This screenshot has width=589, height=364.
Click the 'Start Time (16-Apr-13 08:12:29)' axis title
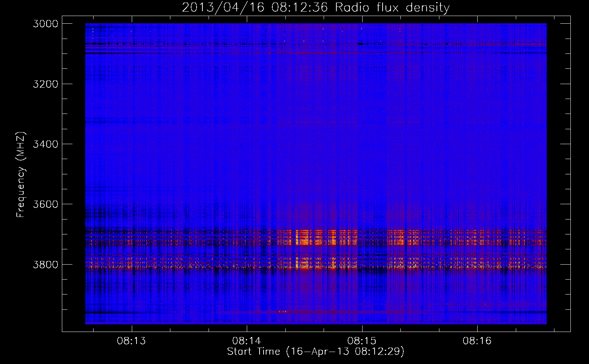coord(316,352)
